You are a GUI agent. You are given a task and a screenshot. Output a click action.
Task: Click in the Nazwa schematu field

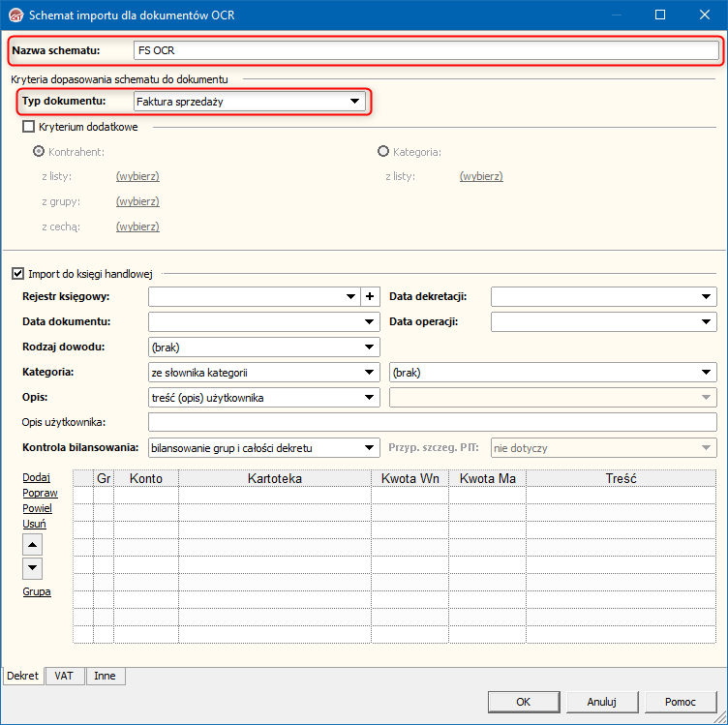pyautogui.click(x=426, y=49)
